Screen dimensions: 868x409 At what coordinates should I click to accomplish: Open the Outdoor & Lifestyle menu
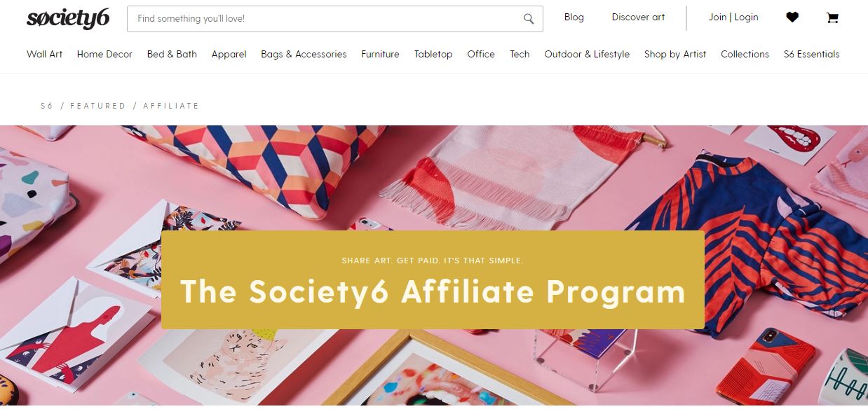click(x=587, y=54)
